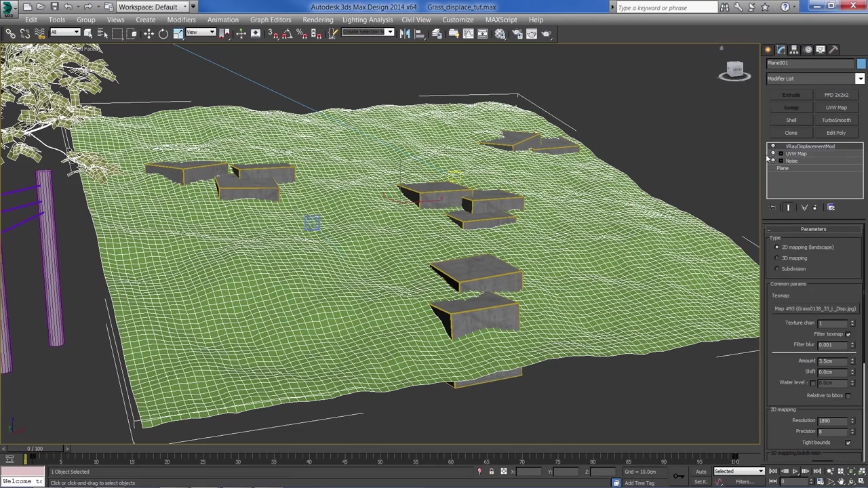868x488 pixels.
Task: Collapse the Parameters rollout
Action: [813, 229]
